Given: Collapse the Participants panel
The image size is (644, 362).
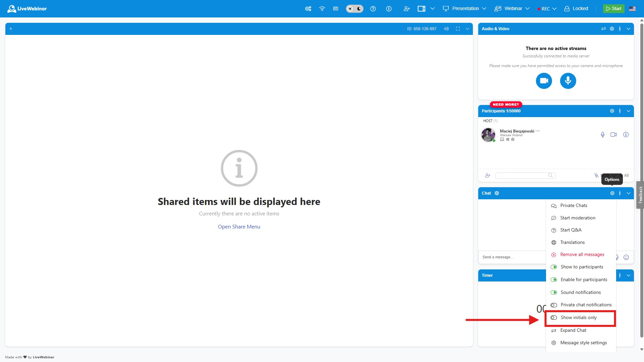Looking at the screenshot, I should 628,111.
